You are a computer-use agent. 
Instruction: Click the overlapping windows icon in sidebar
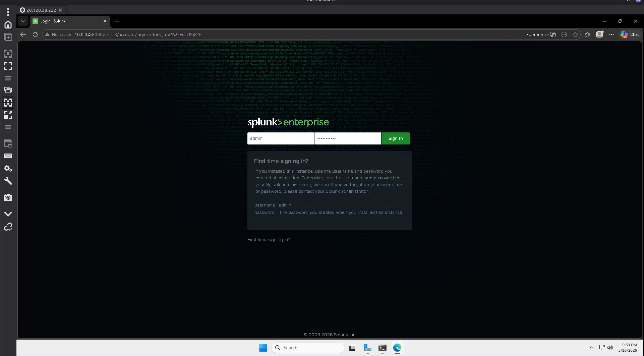8,90
